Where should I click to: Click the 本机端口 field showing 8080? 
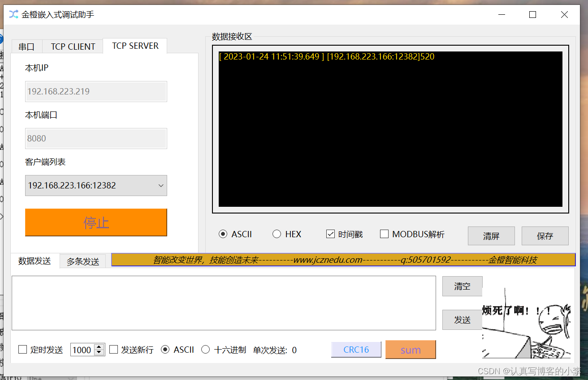[x=96, y=138]
